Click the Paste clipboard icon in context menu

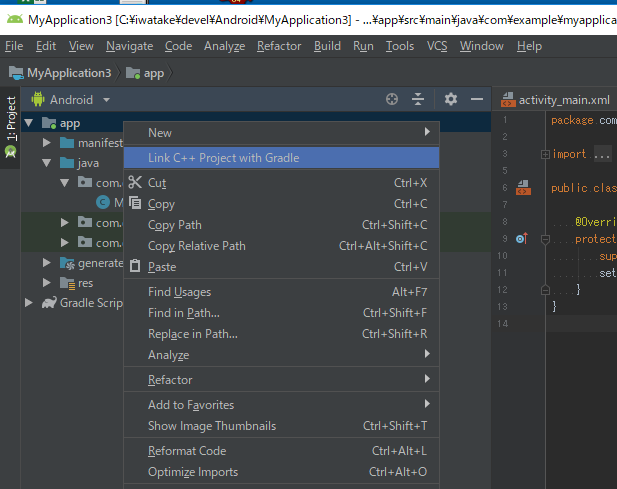tap(135, 266)
